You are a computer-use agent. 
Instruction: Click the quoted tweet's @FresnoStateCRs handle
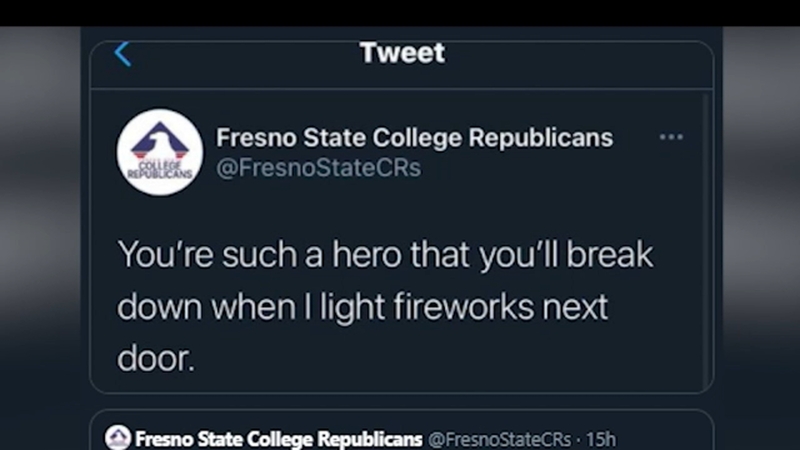[x=499, y=439]
